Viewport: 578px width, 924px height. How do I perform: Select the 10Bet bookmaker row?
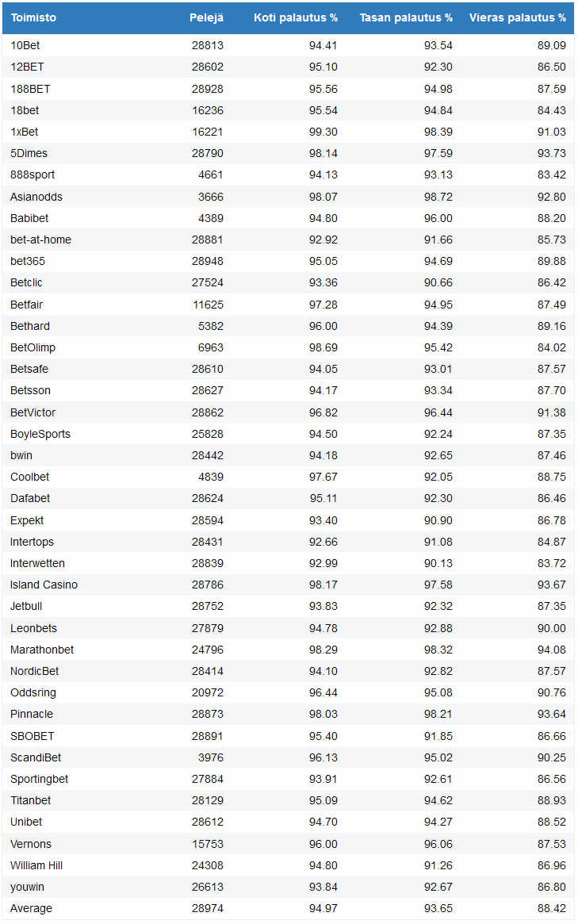(x=25, y=45)
